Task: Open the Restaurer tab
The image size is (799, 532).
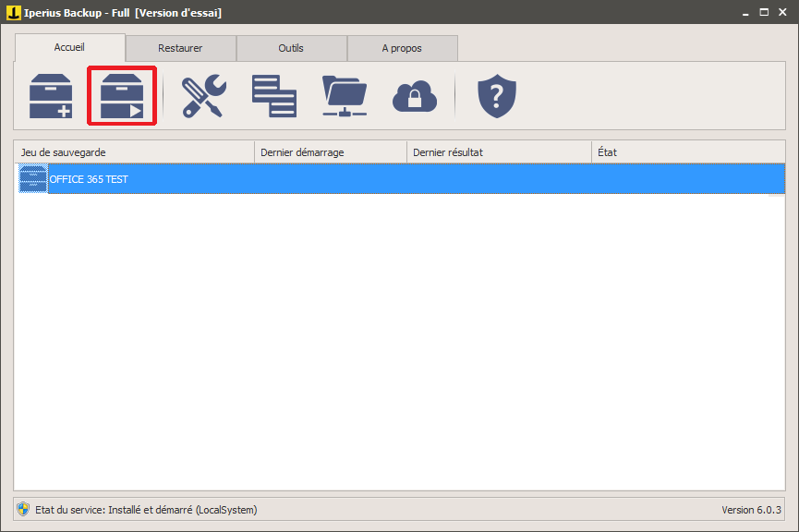Action: [x=180, y=48]
